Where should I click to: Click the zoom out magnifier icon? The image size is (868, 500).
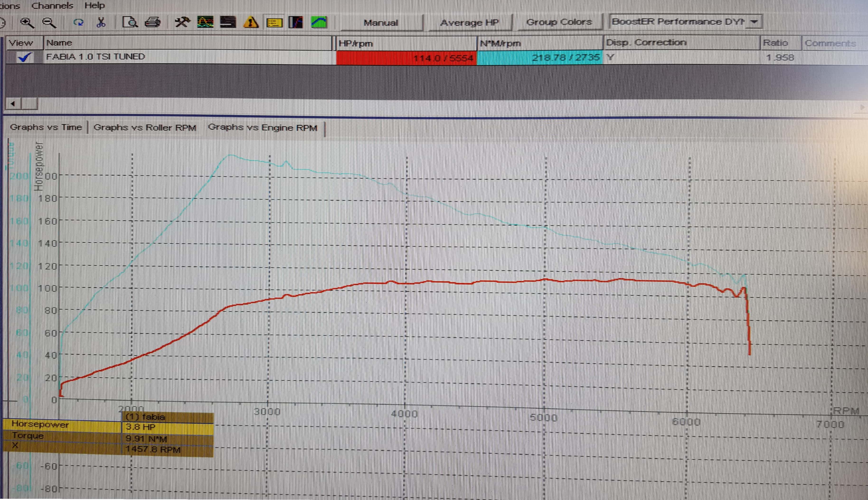(49, 23)
